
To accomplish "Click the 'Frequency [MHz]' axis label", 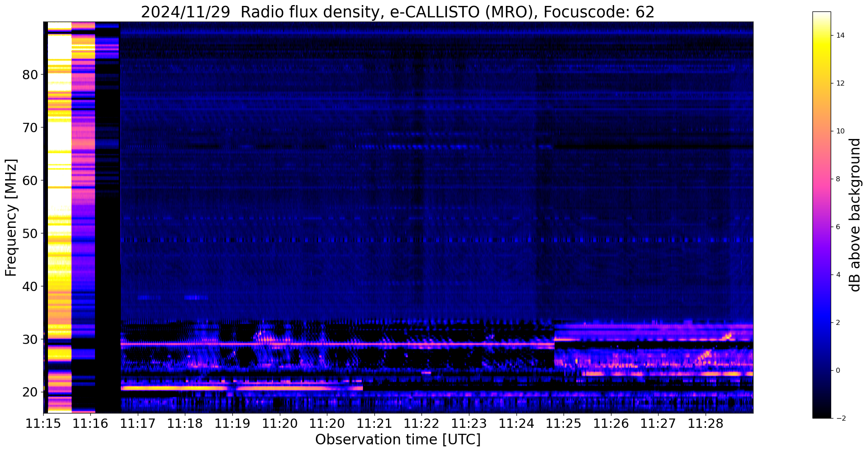I will point(11,217).
